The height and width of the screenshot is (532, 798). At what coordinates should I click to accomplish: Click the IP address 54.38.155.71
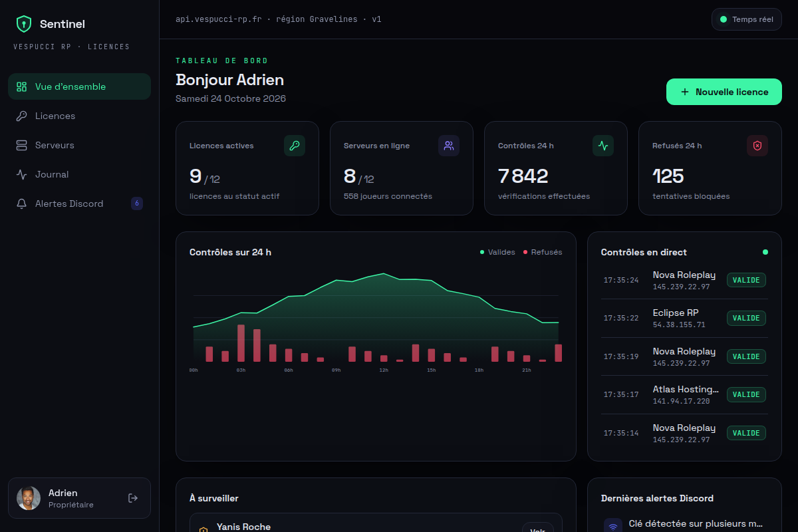679,325
